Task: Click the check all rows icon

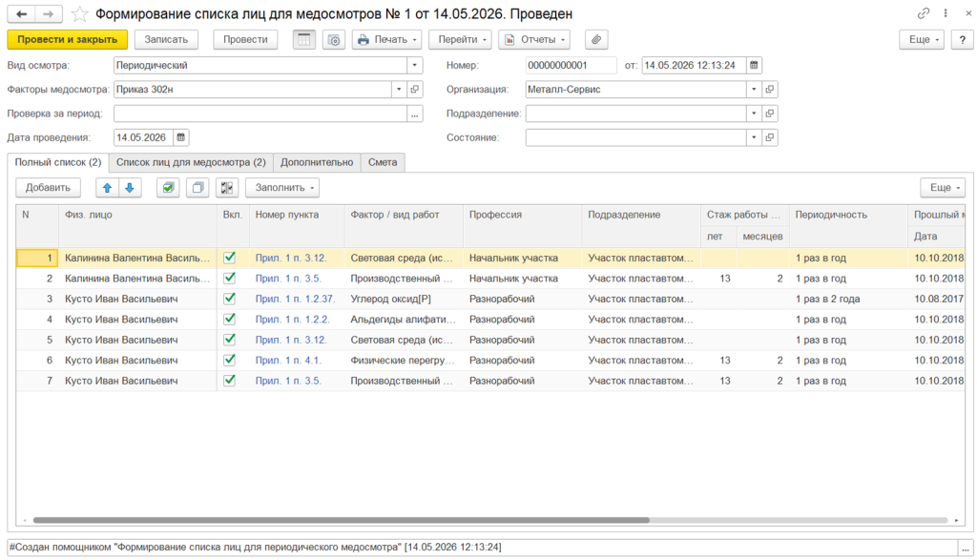Action: 168,188
